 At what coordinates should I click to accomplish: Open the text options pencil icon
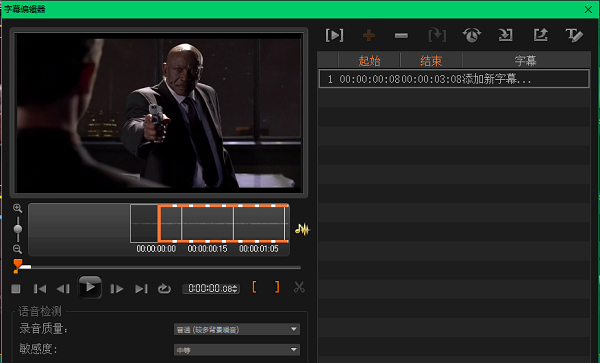574,36
